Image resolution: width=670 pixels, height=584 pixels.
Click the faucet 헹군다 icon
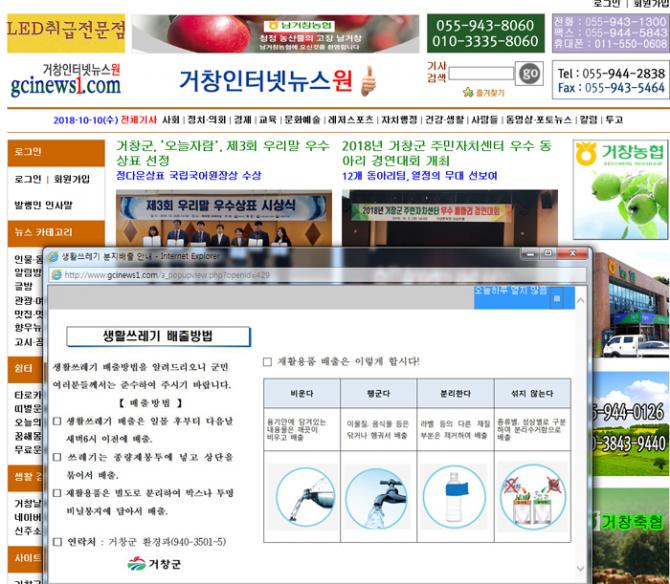(x=377, y=497)
